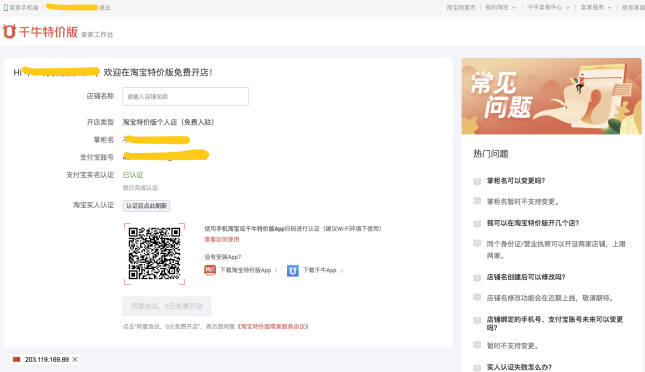
Task: Click the 千牛特价版 logo icon
Action: (x=9, y=31)
